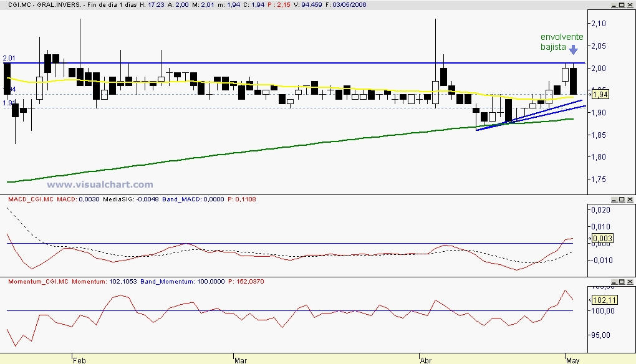Minimize the MACD indicator panel
The height and width of the screenshot is (364, 636).
(614, 199)
